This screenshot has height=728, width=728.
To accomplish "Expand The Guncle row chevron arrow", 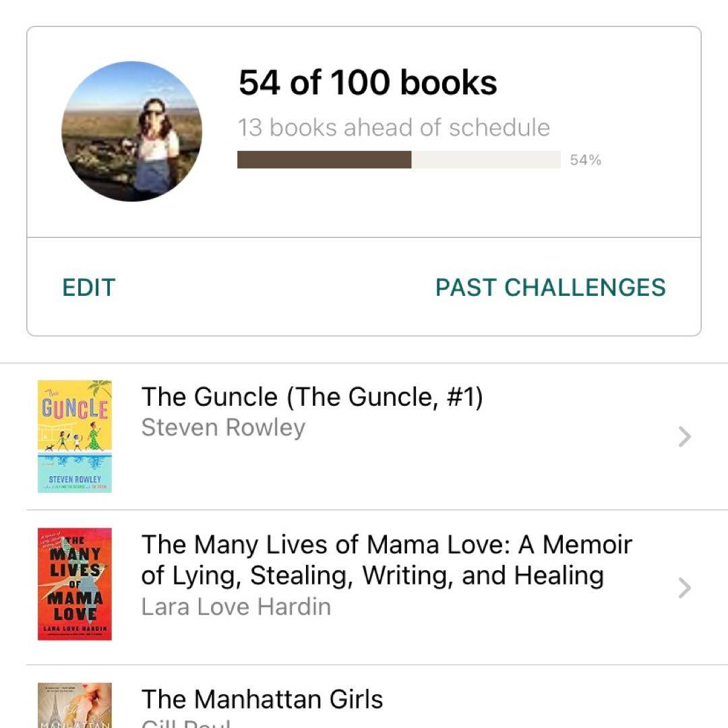I will pos(684,437).
